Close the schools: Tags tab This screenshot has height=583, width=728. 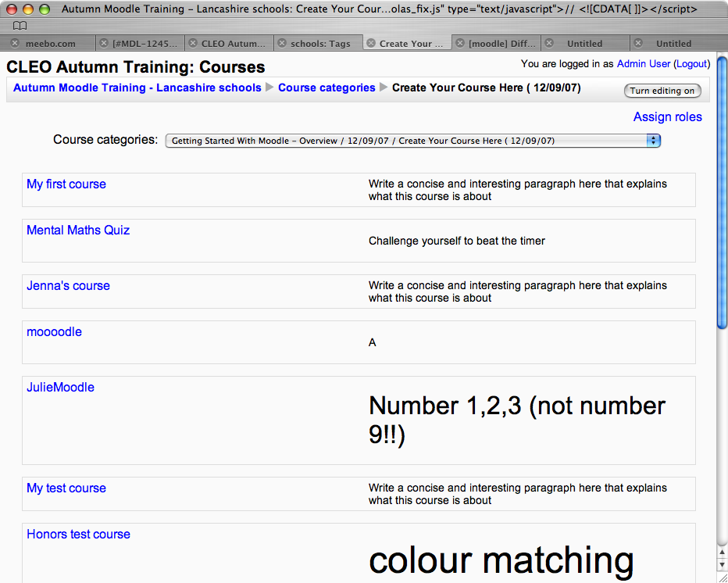click(282, 43)
